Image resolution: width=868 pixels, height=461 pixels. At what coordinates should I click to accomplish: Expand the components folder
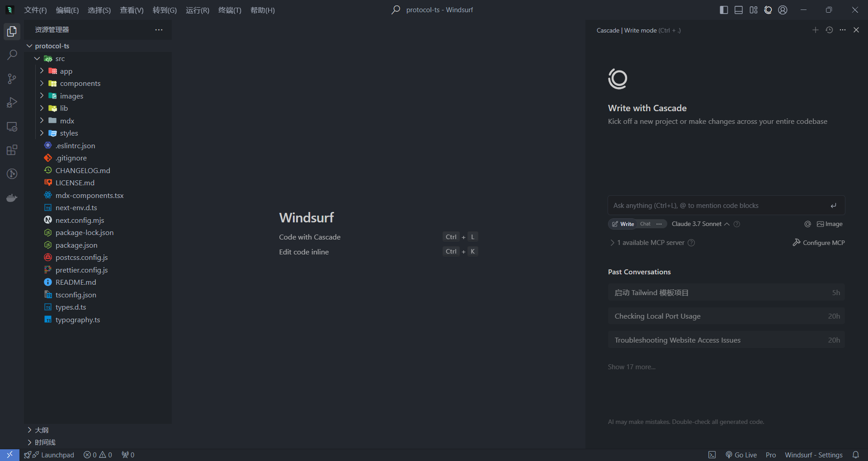click(98, 84)
